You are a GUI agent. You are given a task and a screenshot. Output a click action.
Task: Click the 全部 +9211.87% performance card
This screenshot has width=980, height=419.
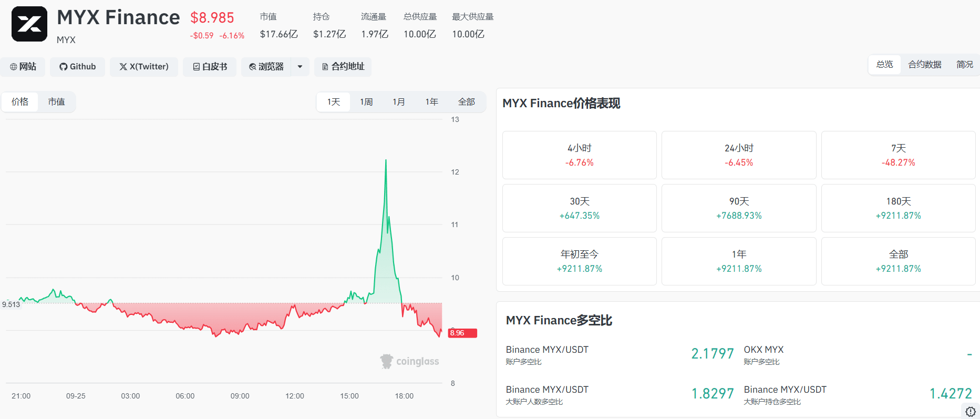[x=899, y=261]
